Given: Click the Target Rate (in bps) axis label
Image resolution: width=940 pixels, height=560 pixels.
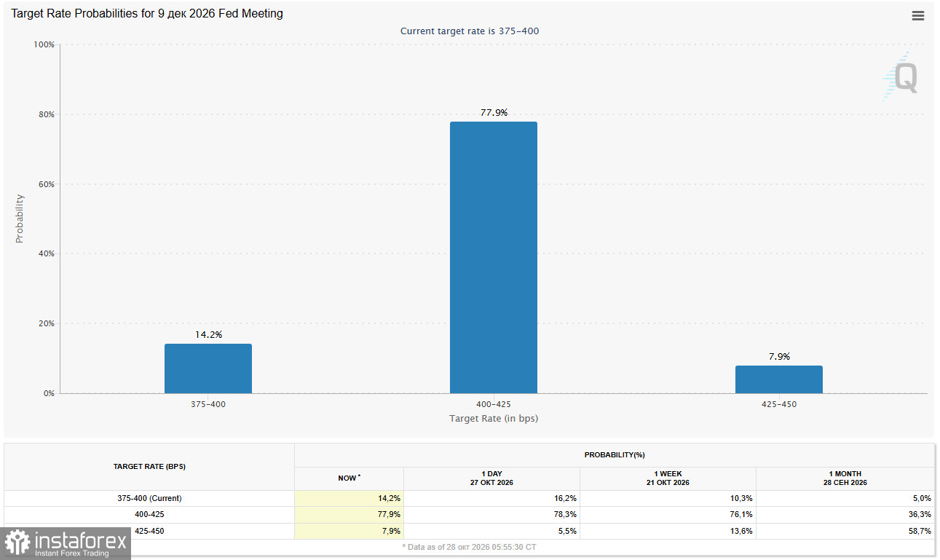Looking at the screenshot, I should click(494, 419).
